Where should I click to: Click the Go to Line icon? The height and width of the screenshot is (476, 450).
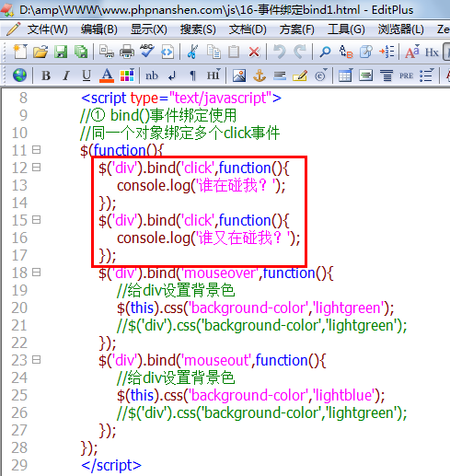pos(387,52)
